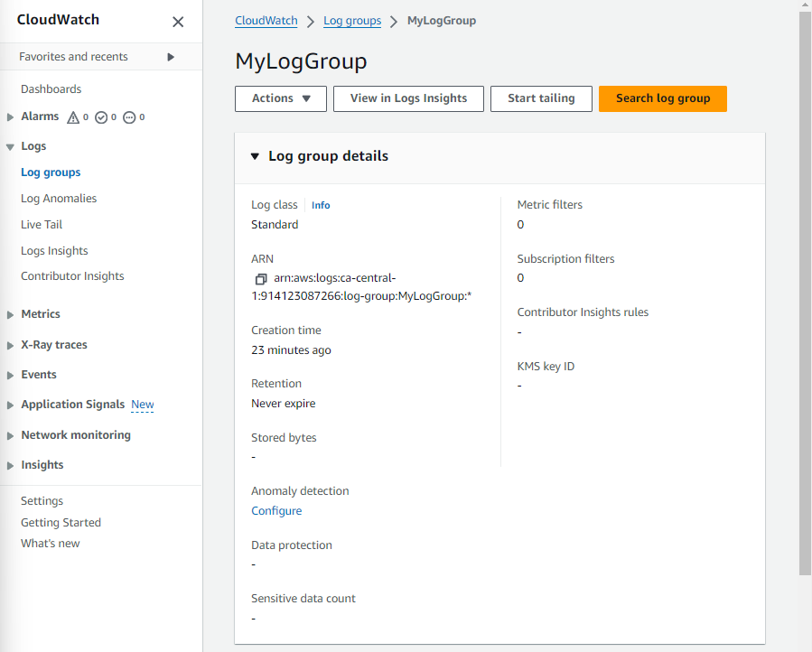Click Start tailing button
Screen dimensions: 812x652
point(541,98)
